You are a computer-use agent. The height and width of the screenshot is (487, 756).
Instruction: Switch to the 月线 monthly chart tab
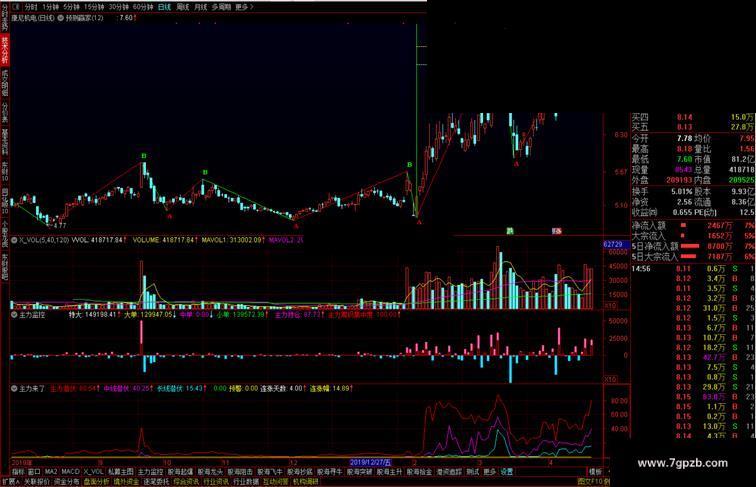tap(201, 7)
